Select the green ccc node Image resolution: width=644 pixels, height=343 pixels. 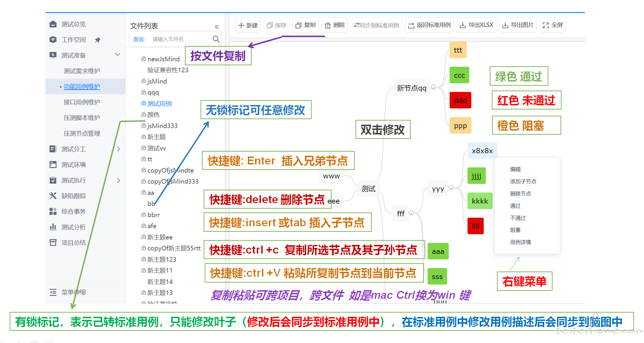click(459, 75)
